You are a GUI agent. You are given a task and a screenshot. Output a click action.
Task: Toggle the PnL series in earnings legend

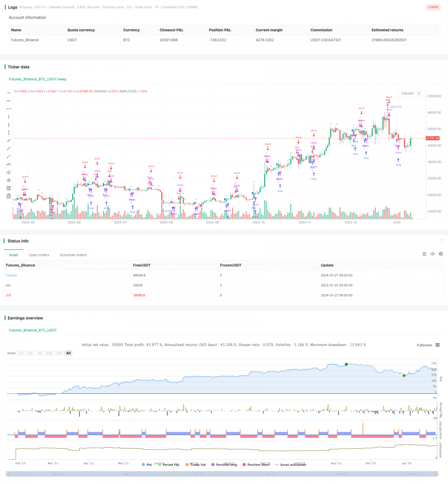[x=149, y=465]
